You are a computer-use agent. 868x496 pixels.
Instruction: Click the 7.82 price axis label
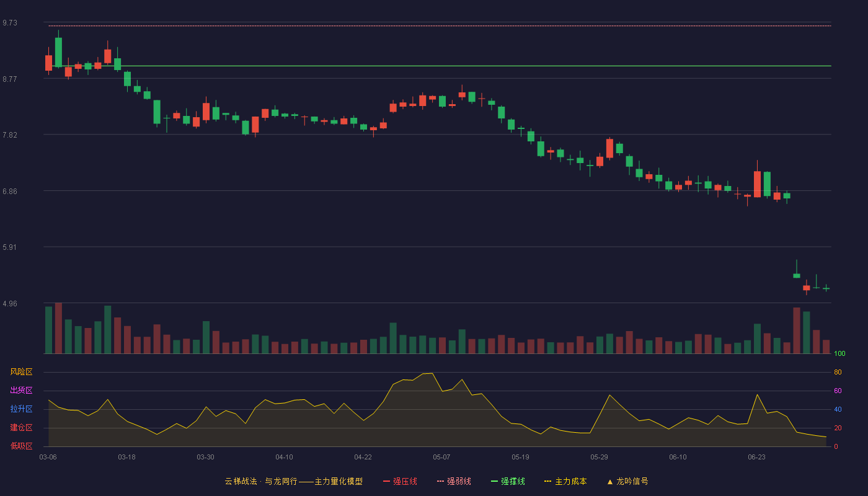click(10, 135)
